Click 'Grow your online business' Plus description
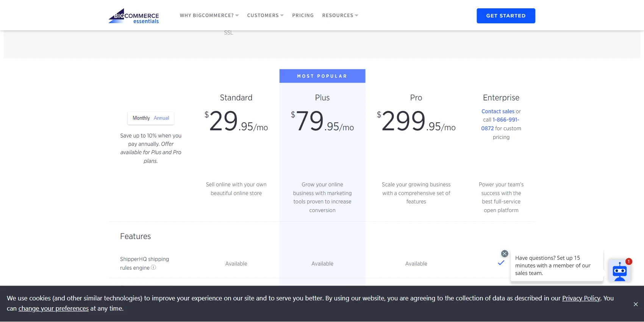 [x=322, y=197]
